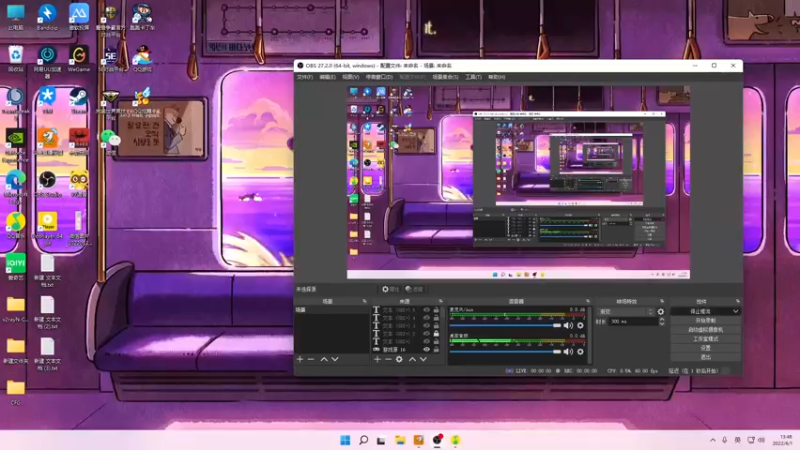Open Settings from the Controls panel

[x=706, y=348]
